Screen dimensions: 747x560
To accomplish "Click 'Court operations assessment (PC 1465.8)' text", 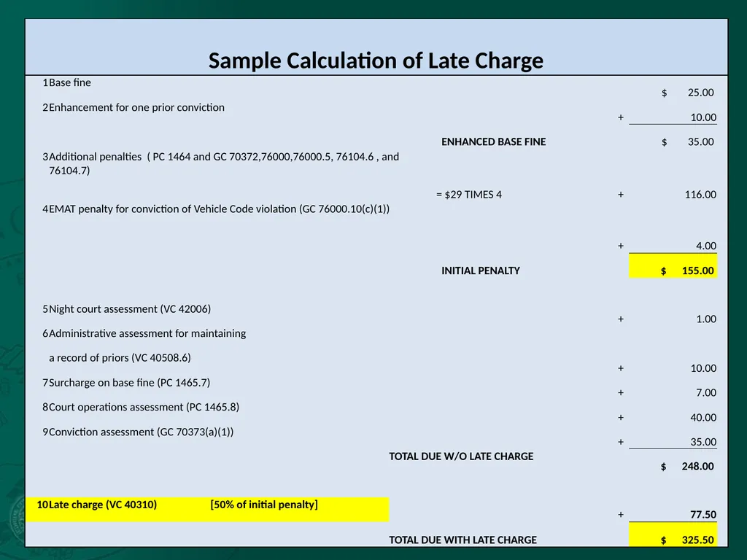I will click(144, 407).
